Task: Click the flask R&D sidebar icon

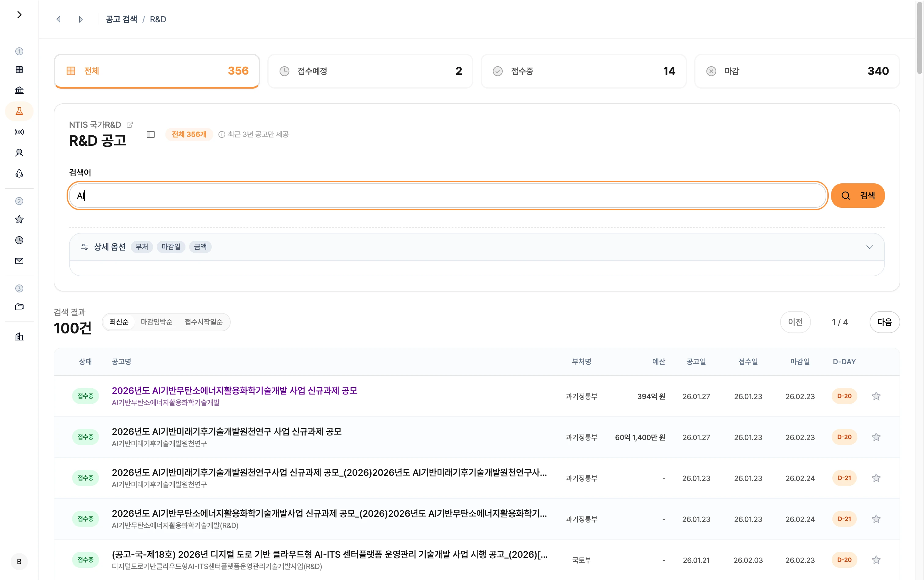Action: 19,111
